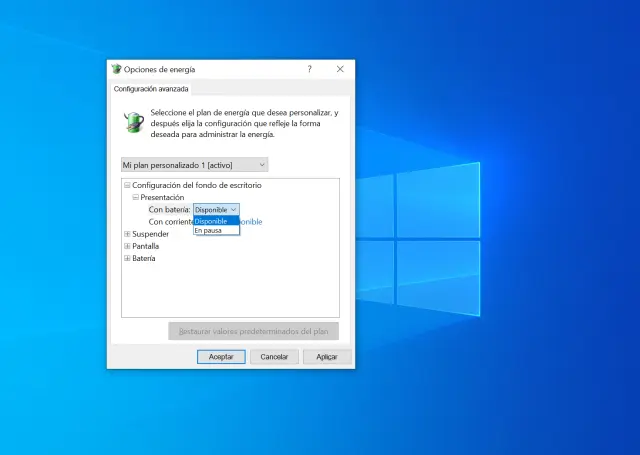This screenshot has width=640, height=455.
Task: Click Restaurar valores predeterminados del plan
Action: (x=253, y=331)
